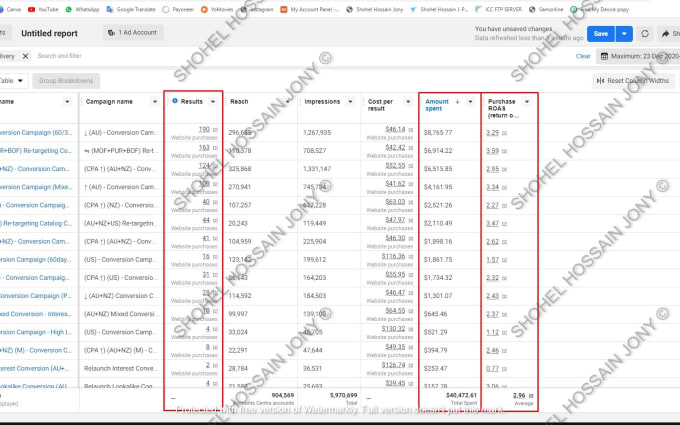Image resolution: width=680 pixels, height=425 pixels.
Task: Open the Samonline bookmark
Action: click(546, 9)
